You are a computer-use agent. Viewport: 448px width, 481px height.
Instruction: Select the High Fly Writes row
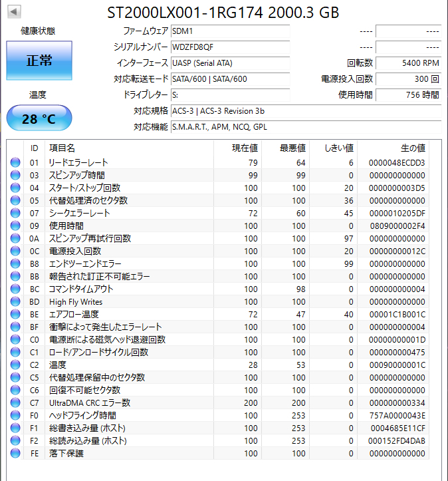218,302
